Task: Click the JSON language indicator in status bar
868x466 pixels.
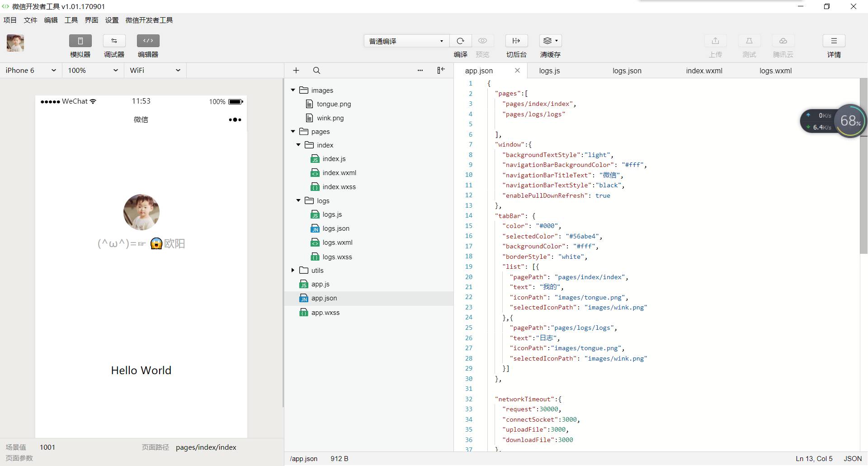Action: tap(853, 459)
